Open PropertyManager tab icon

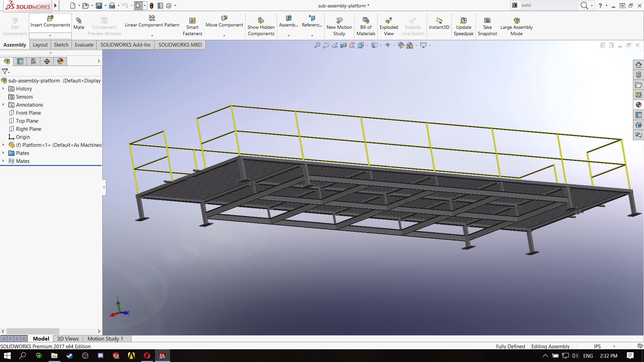tap(20, 61)
